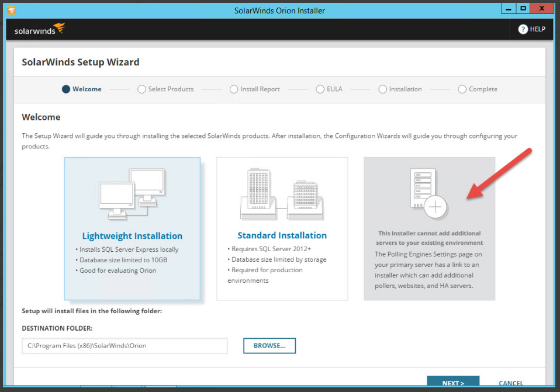Click 'Database size limited by storage' text

(x=279, y=259)
